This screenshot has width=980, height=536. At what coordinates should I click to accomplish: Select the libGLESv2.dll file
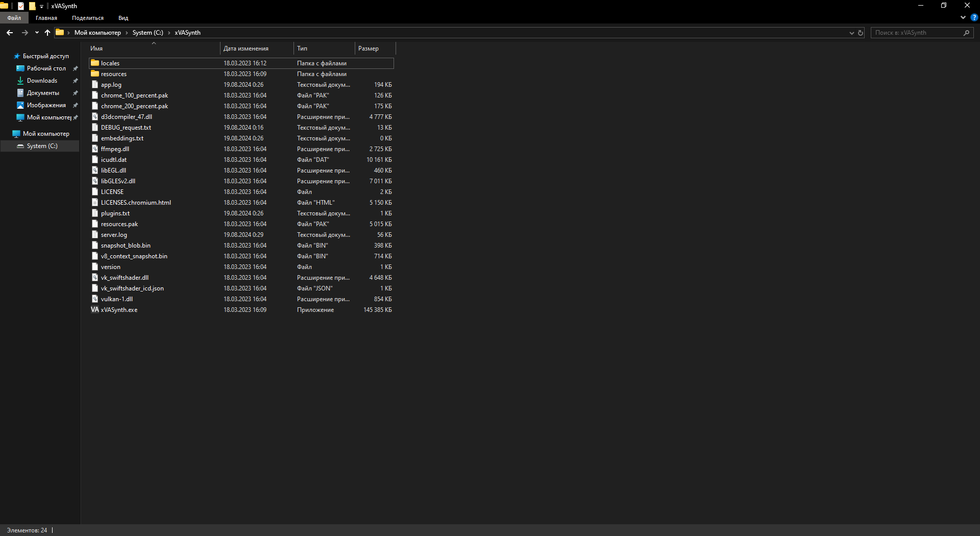(241, 181)
